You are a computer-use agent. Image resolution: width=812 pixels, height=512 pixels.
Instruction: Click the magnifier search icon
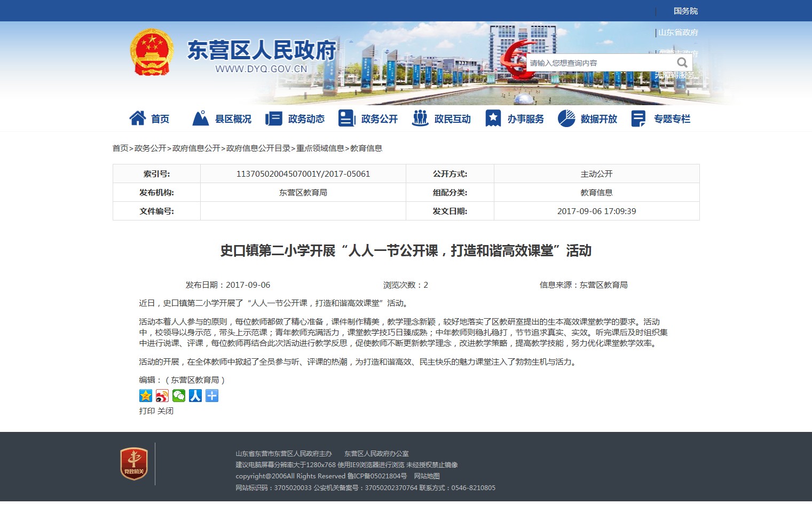tap(682, 62)
